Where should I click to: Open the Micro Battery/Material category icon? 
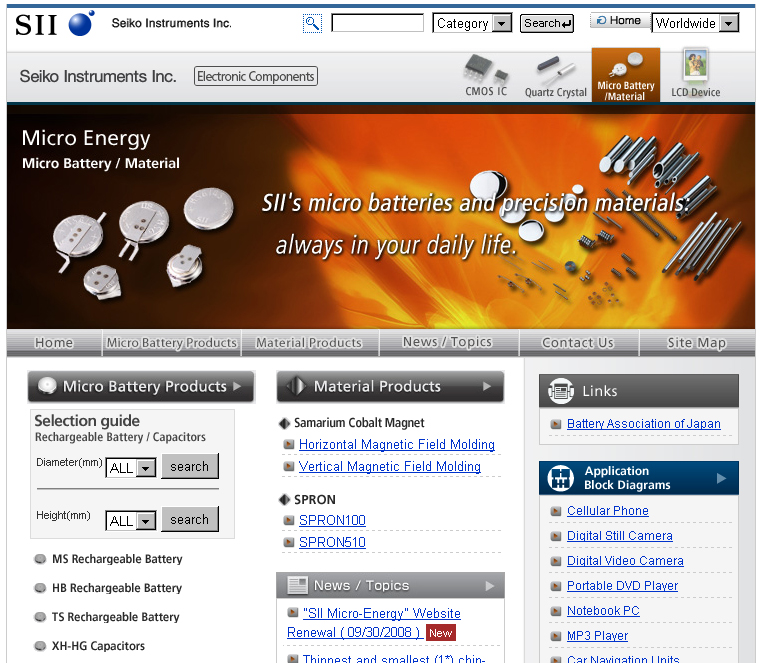pyautogui.click(x=626, y=75)
